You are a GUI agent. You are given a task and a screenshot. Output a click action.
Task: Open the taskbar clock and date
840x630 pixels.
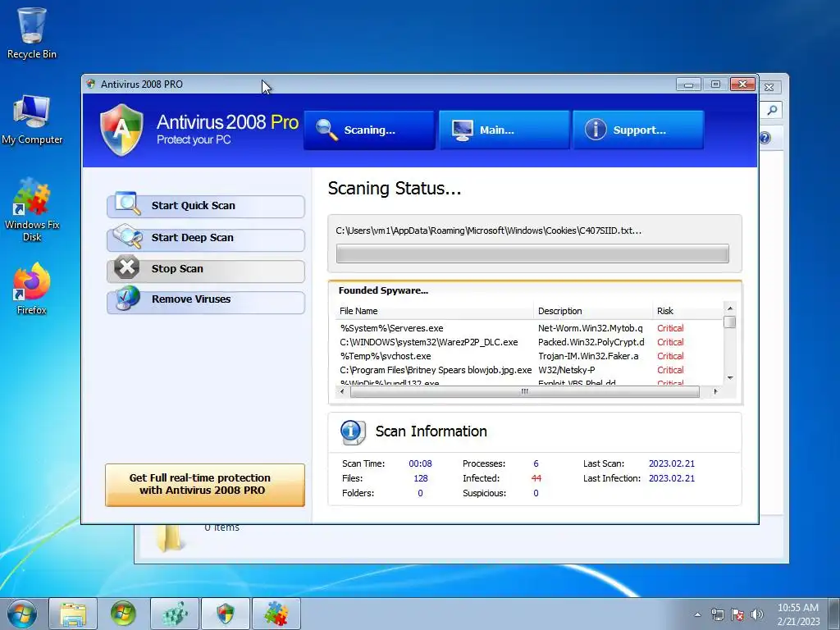tap(798, 614)
